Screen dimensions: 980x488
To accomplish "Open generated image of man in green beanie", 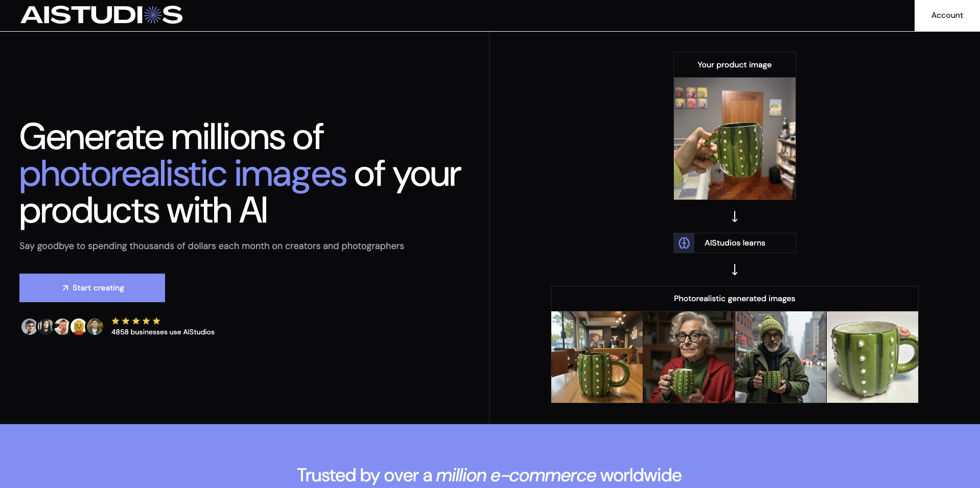I will coord(781,357).
